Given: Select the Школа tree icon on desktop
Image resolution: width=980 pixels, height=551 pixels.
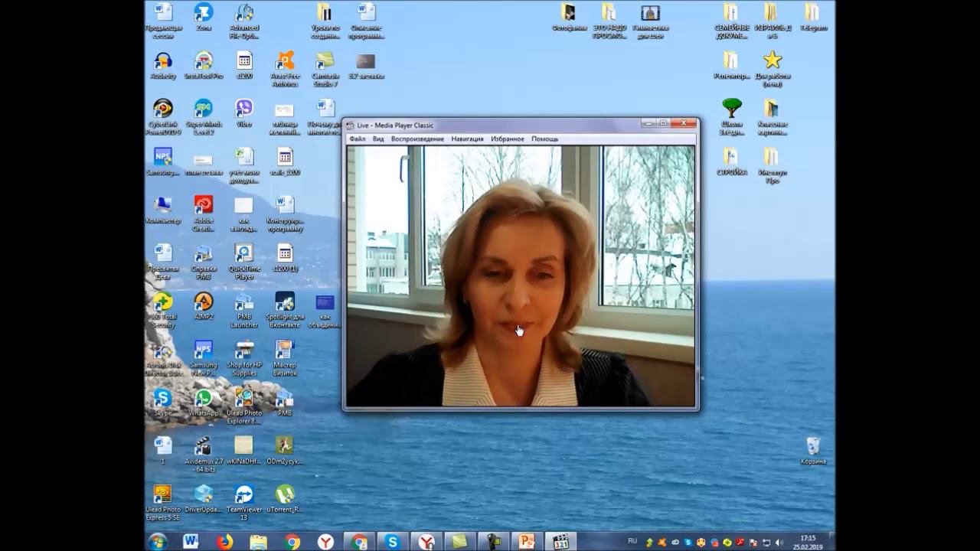Looking at the screenshot, I should click(x=732, y=117).
